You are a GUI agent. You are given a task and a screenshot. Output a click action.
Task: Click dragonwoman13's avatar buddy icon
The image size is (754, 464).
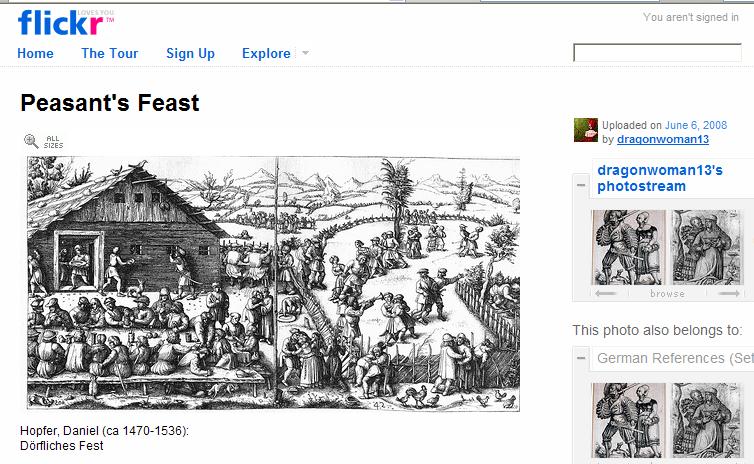tap(586, 130)
